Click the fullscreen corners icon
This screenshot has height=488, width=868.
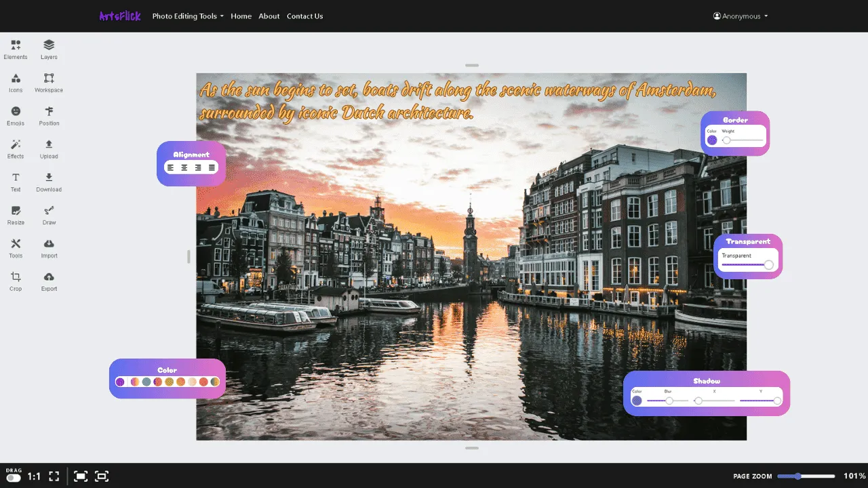(x=54, y=476)
